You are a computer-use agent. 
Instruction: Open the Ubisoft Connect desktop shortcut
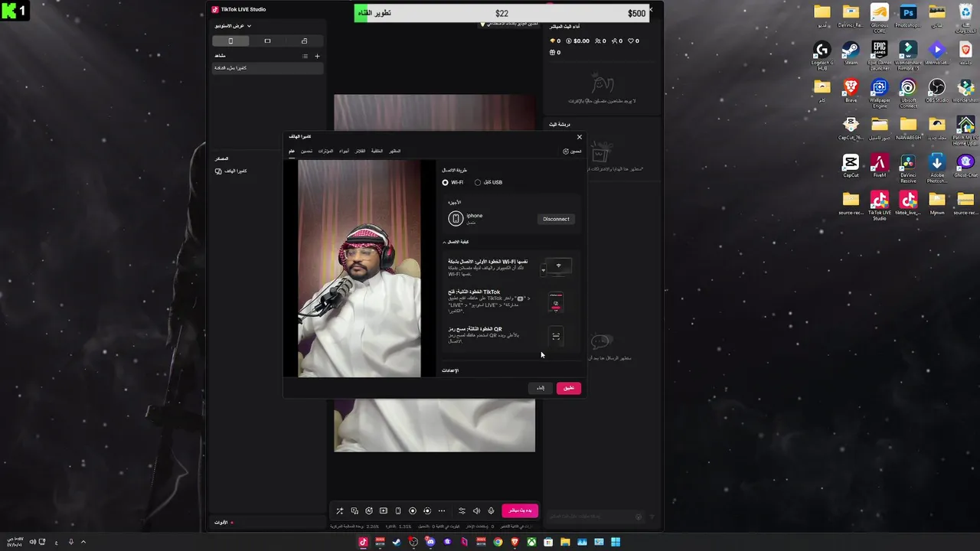[x=908, y=93]
